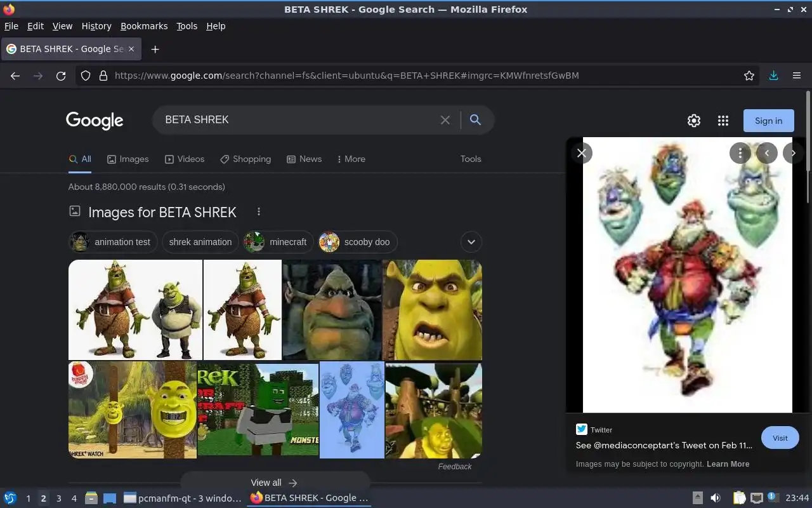Switch to the Videos results tab
This screenshot has height=508, width=812.
(x=185, y=159)
